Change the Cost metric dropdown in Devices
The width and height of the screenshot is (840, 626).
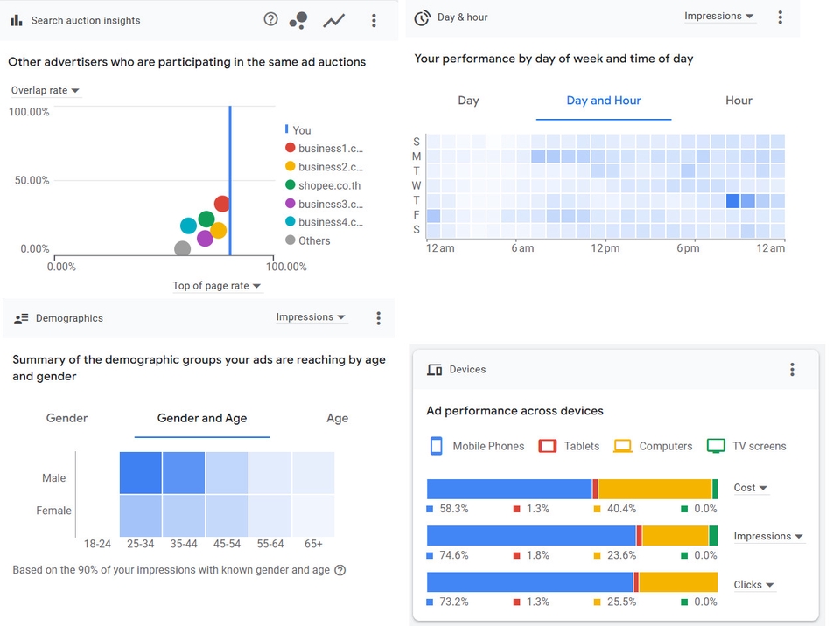[x=751, y=488]
